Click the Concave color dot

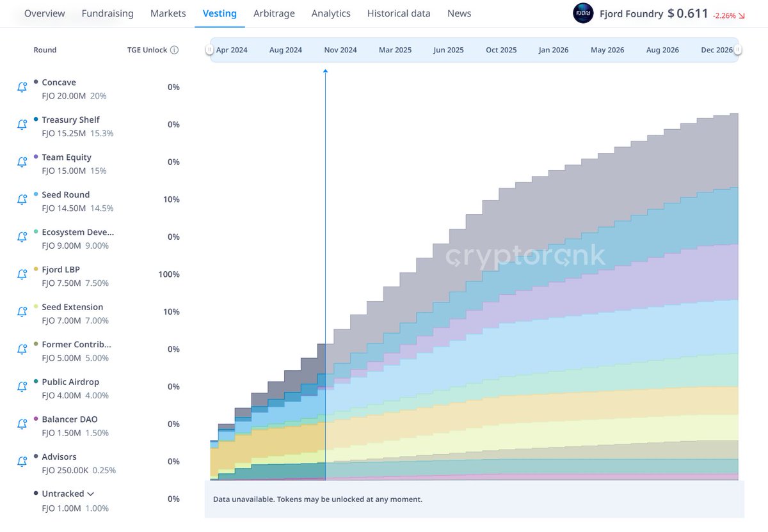coord(36,82)
